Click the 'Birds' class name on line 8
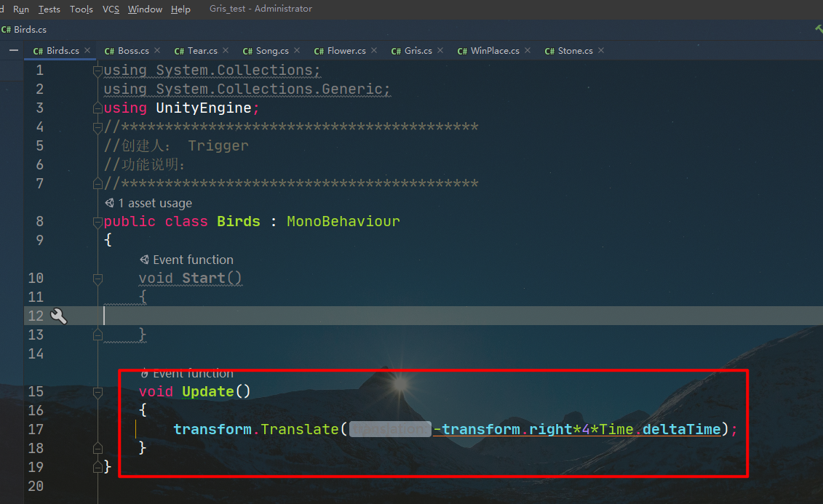 239,221
